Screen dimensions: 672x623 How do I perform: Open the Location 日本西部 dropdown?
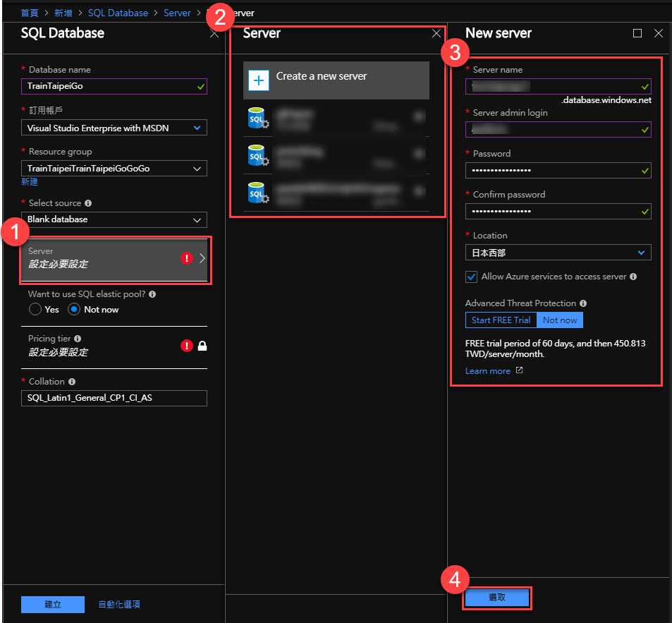point(558,253)
